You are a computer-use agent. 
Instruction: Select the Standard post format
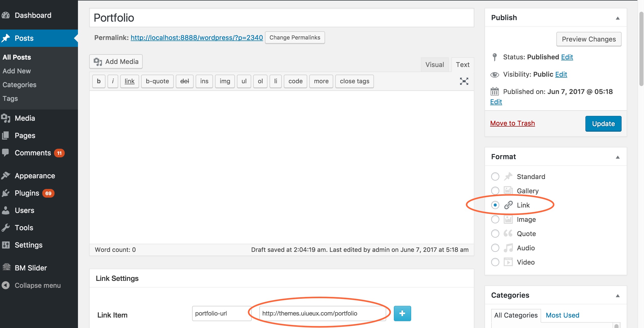point(495,176)
